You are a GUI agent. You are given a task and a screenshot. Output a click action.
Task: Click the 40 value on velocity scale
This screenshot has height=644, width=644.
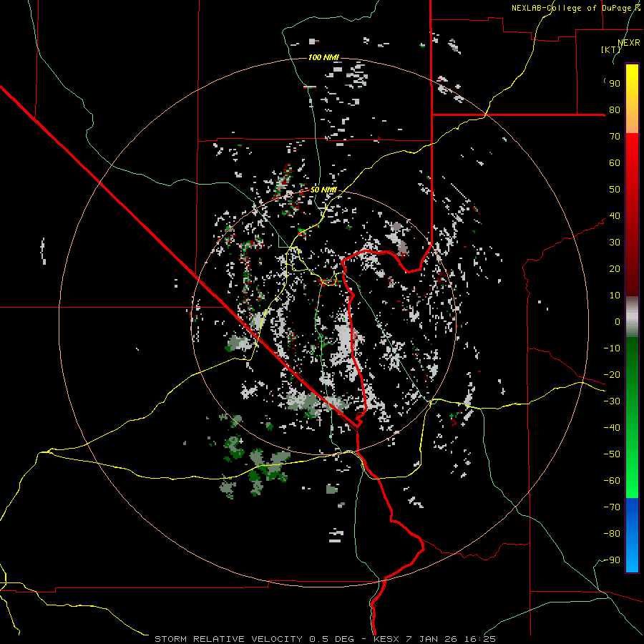click(x=615, y=216)
